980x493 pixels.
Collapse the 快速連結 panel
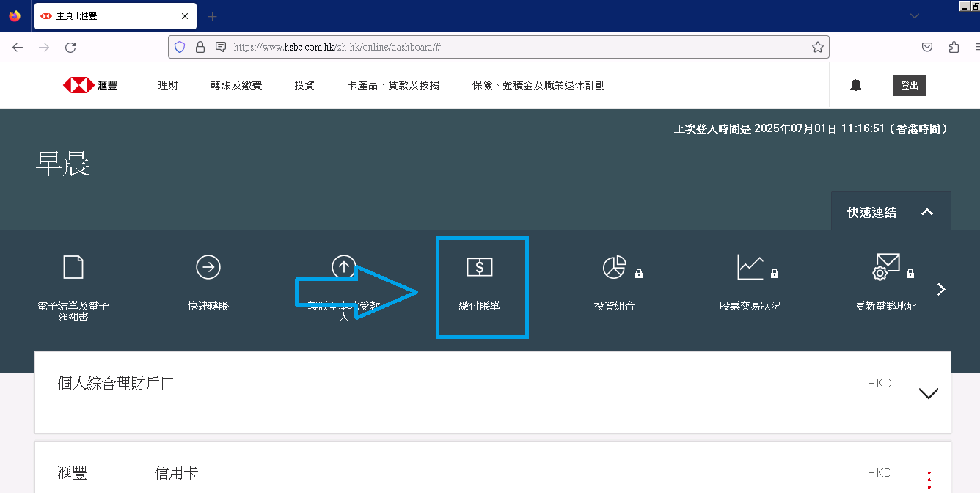[x=927, y=212]
